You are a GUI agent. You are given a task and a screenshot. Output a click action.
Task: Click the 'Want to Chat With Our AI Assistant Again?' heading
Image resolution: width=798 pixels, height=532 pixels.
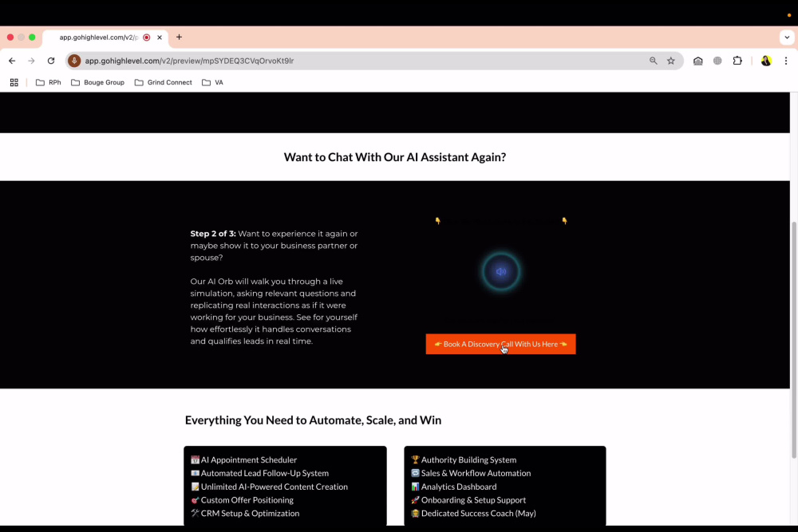point(395,157)
